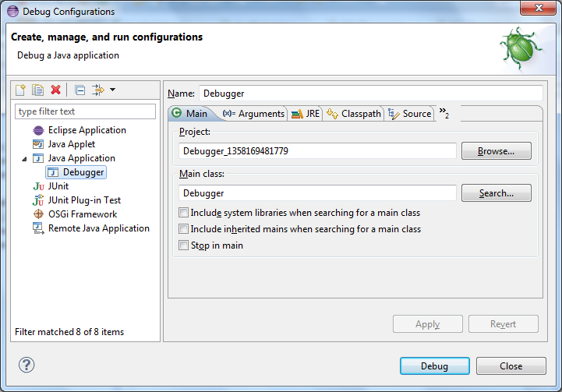
Task: Show the hidden tabs overflow chevron
Action: tap(444, 112)
